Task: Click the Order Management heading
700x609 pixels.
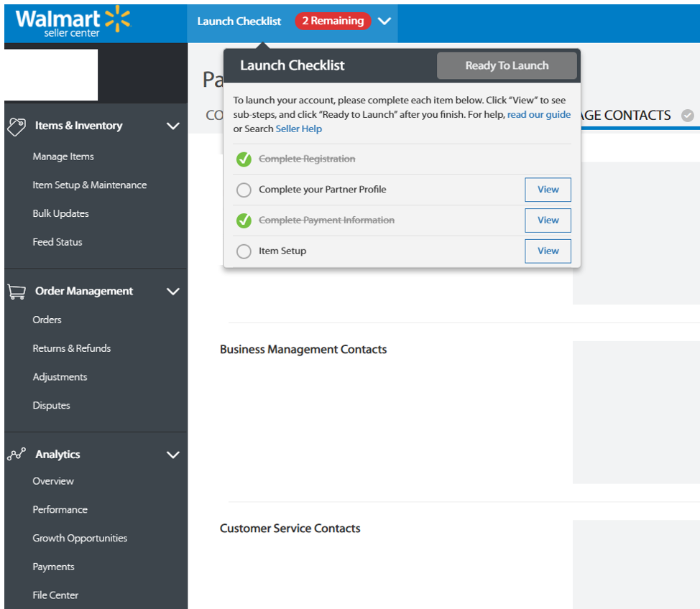Action: [x=84, y=292]
